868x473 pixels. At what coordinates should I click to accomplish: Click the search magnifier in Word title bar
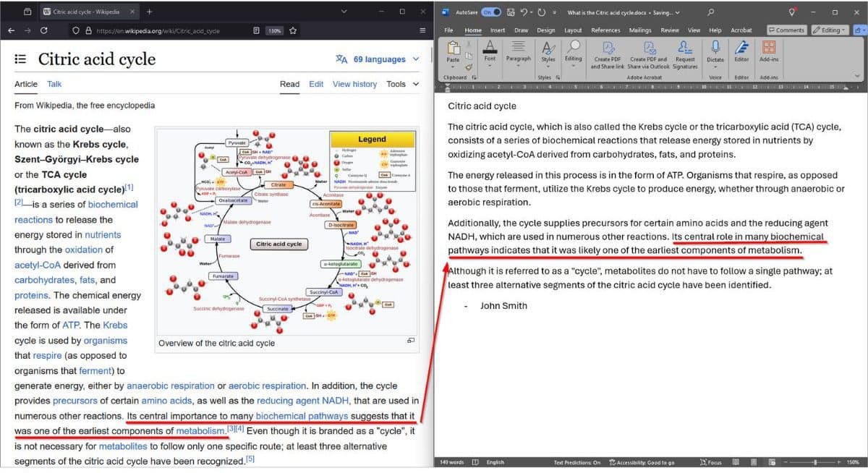coord(711,12)
